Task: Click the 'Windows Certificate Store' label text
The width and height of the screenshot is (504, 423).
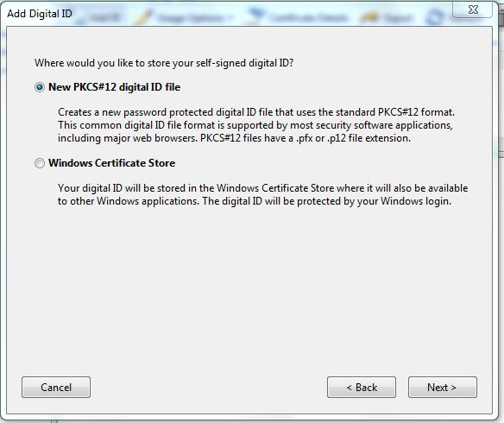Action: click(x=112, y=163)
